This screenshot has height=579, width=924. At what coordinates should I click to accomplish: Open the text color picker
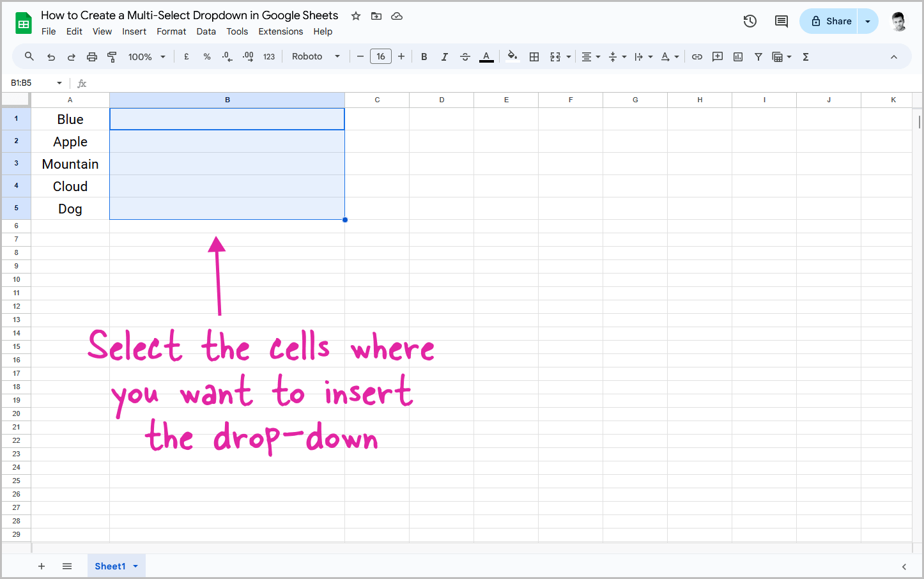[x=486, y=57]
